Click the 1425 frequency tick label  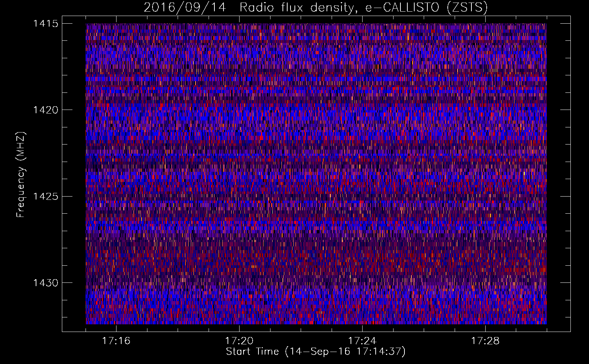46,197
